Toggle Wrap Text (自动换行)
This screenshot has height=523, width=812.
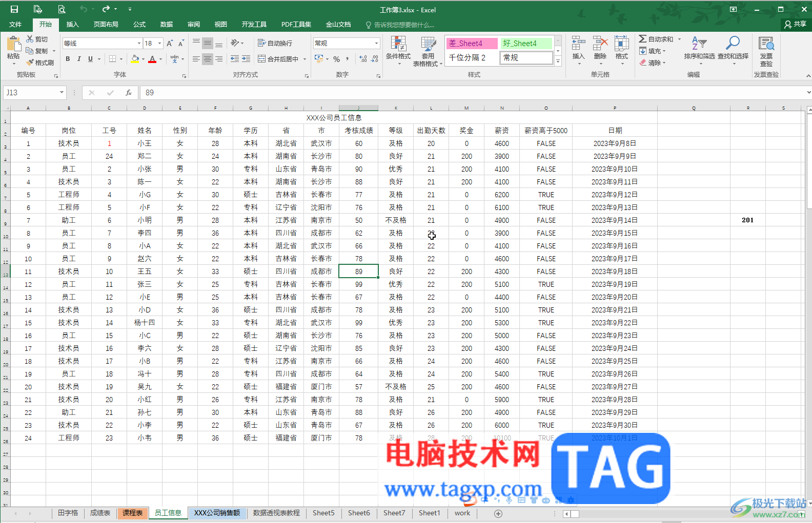click(275, 43)
